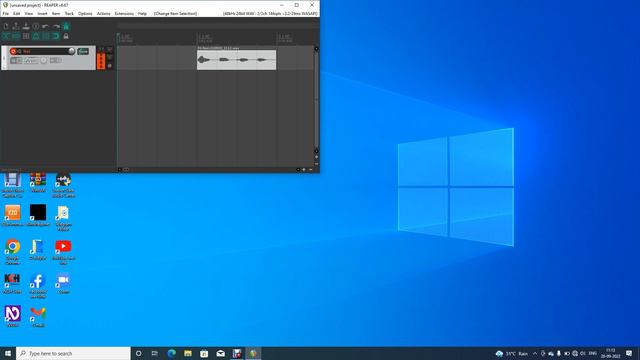This screenshot has width=640, height=360.
Task: Click the Windows Start button
Action: (x=8, y=353)
